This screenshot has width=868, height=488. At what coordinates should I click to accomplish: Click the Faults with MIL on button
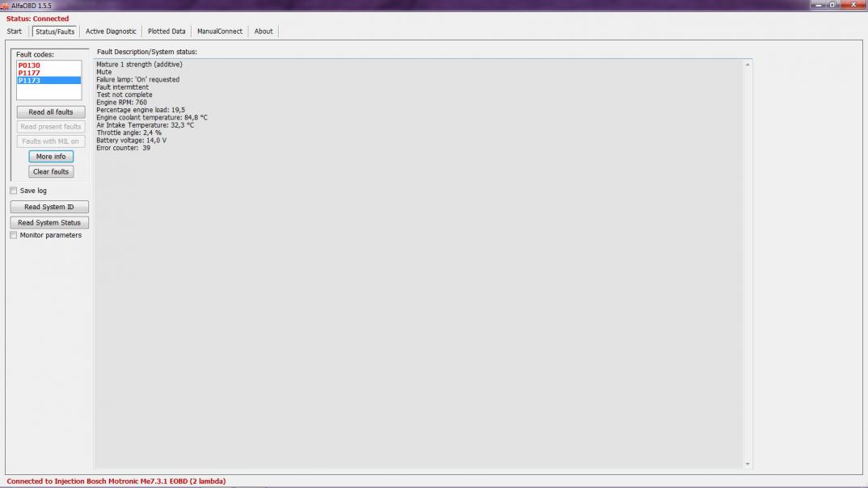(x=50, y=141)
